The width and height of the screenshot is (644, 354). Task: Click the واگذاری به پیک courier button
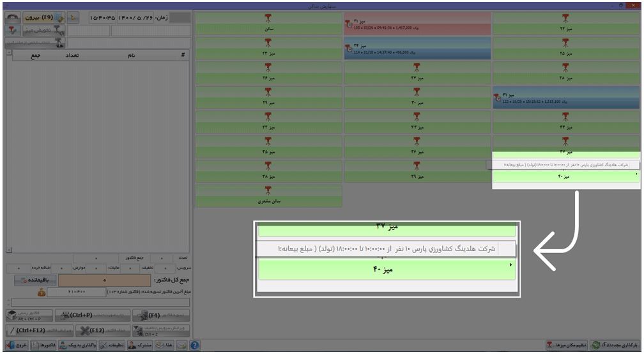click(x=78, y=346)
